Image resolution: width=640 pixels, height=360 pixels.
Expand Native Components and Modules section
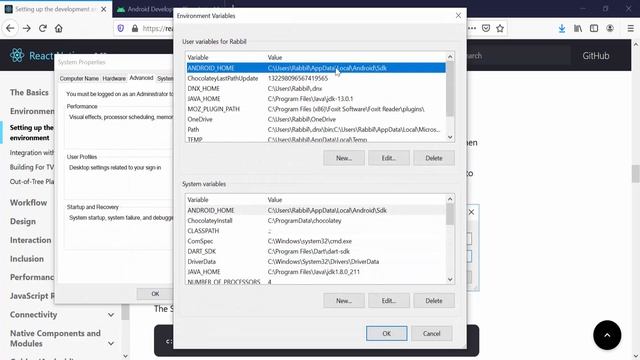click(x=62, y=338)
